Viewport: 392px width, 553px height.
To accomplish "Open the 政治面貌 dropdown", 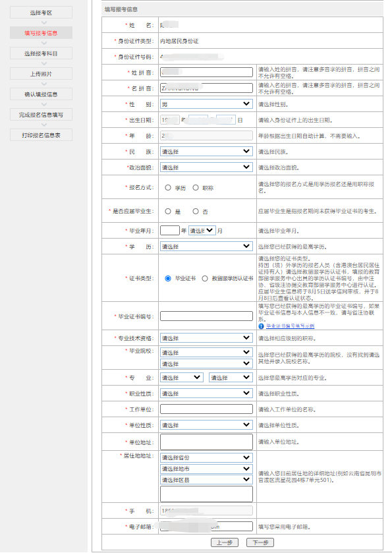I will pos(206,167).
